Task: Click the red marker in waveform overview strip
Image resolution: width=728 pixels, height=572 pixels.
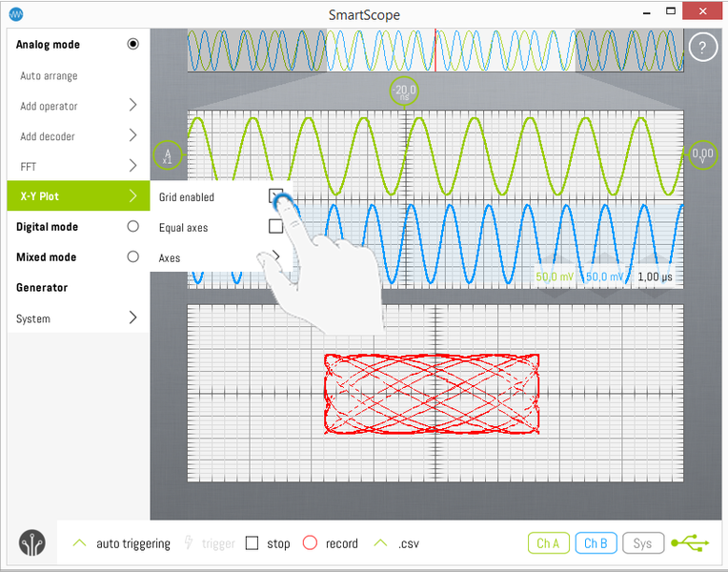Action: (435, 50)
